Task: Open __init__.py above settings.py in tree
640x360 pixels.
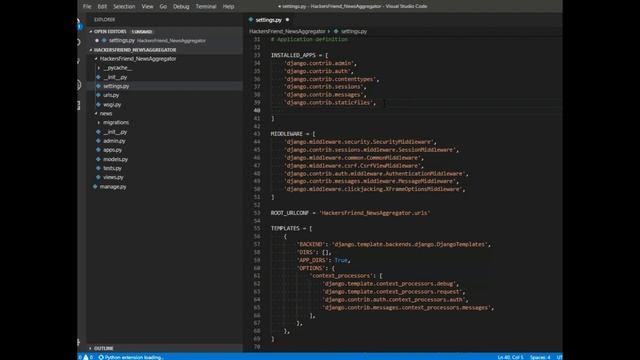Action: [x=115, y=77]
